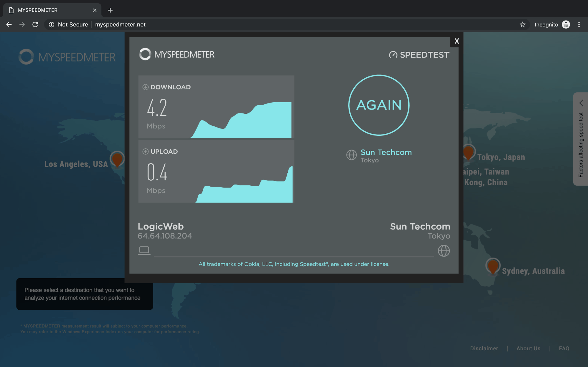Click the destination selection tooltip message
Screen dimensions: 588x367
pyautogui.click(x=85, y=294)
